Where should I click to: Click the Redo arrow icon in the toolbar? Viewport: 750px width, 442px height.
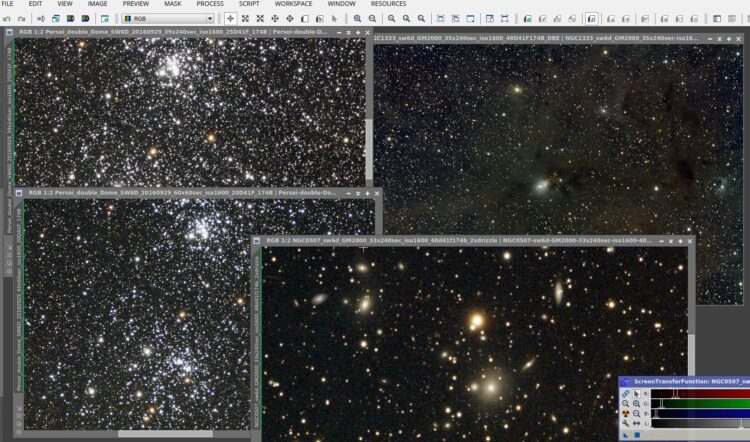tap(22, 19)
